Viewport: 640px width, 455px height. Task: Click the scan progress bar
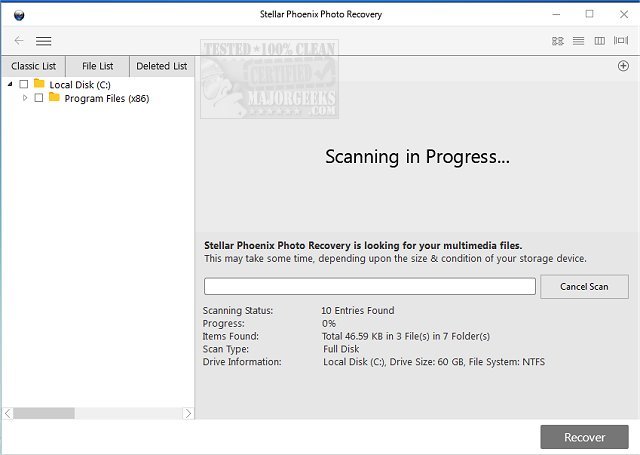[370, 286]
